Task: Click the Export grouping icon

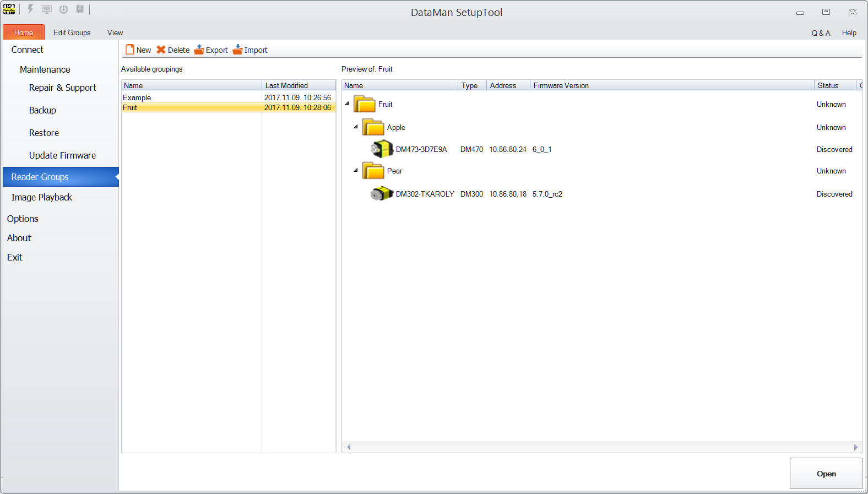Action: (x=199, y=50)
